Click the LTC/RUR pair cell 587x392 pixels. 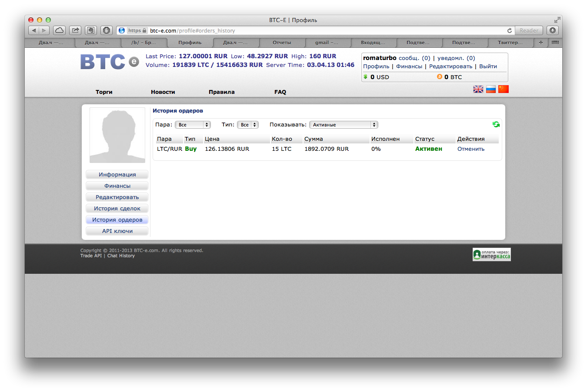point(170,149)
